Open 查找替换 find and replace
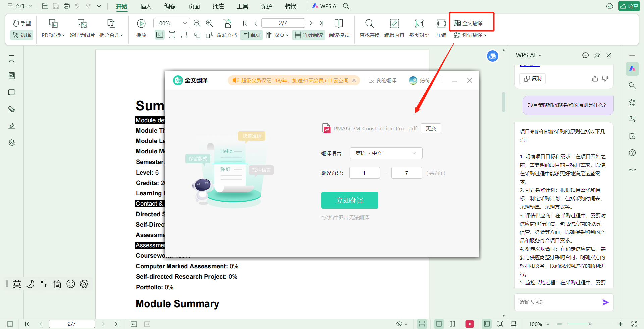The width and height of the screenshot is (644, 329). [370, 29]
